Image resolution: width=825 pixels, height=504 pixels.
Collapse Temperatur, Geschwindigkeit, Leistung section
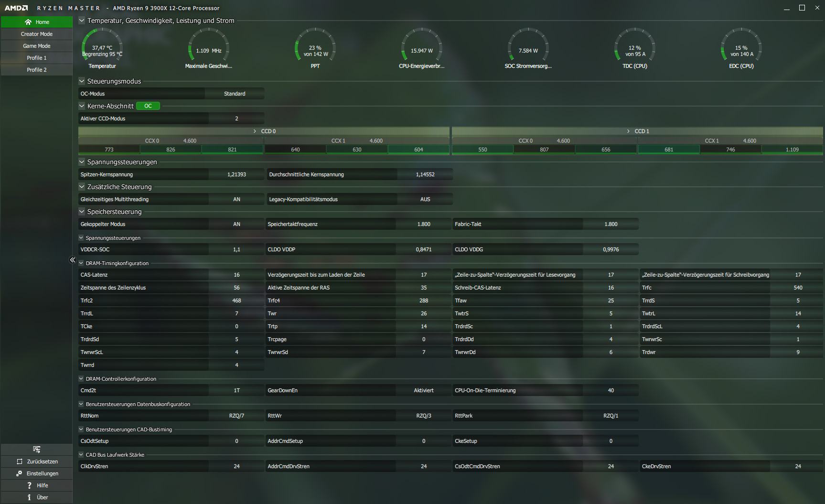(x=82, y=21)
